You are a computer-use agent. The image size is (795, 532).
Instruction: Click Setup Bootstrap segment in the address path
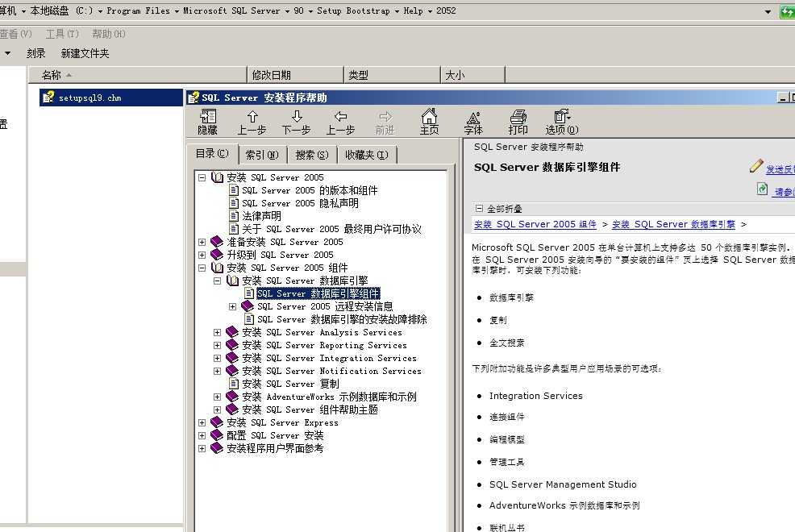[353, 10]
